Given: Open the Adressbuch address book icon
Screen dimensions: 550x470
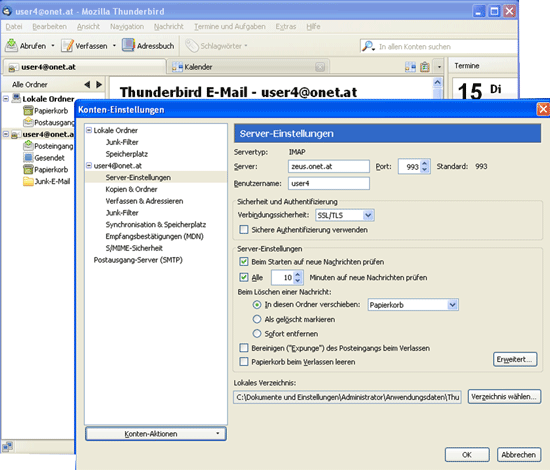Looking at the screenshot, I should tap(128, 45).
